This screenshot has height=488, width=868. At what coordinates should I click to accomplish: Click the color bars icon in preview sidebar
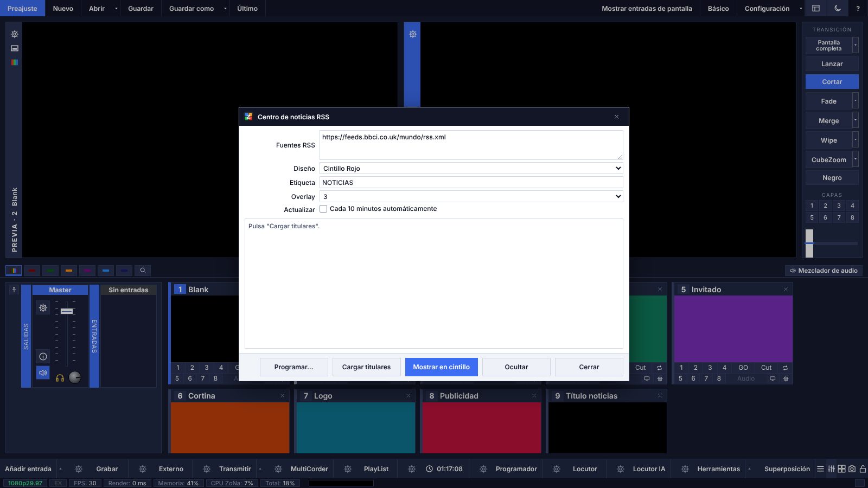coord(15,62)
